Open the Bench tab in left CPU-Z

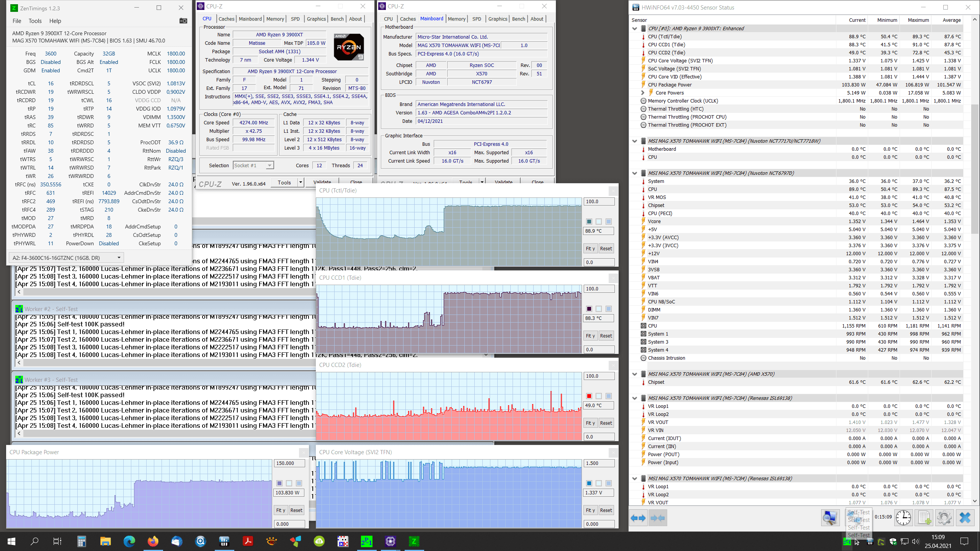click(337, 19)
